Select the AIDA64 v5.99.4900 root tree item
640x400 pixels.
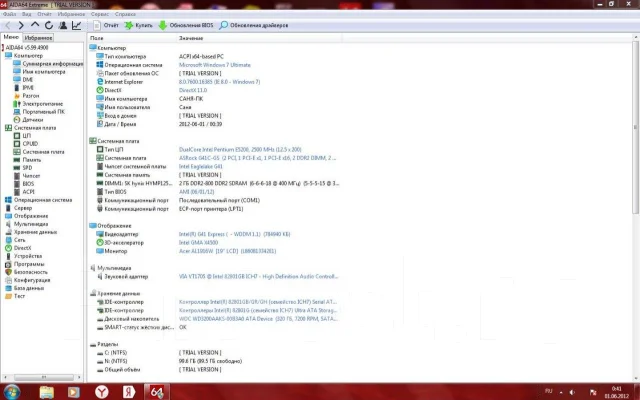27,47
